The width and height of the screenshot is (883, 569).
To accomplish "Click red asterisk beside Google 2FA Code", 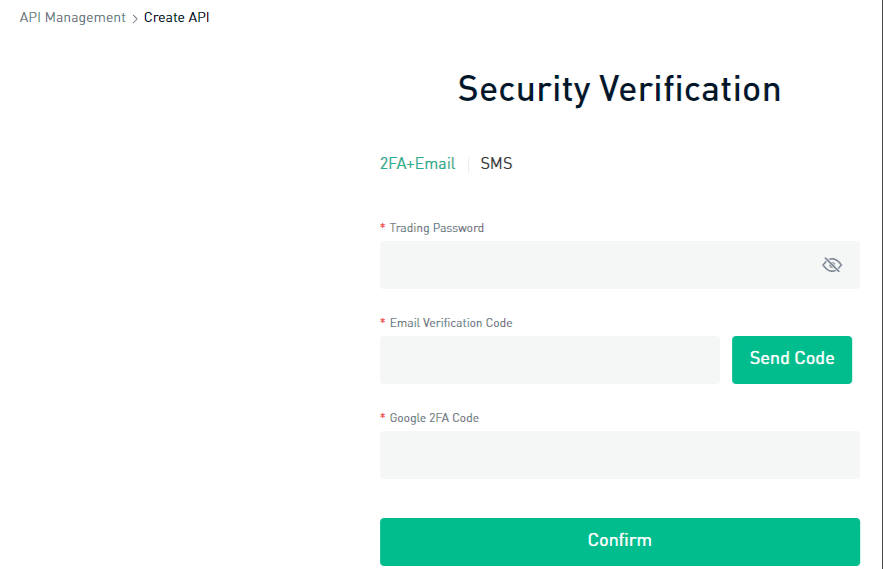I will click(x=383, y=418).
